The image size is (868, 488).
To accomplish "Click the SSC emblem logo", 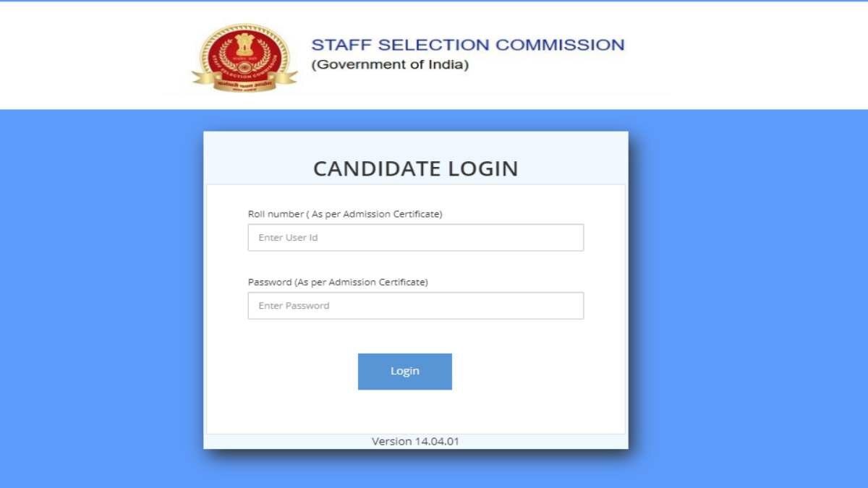I will 243,54.
